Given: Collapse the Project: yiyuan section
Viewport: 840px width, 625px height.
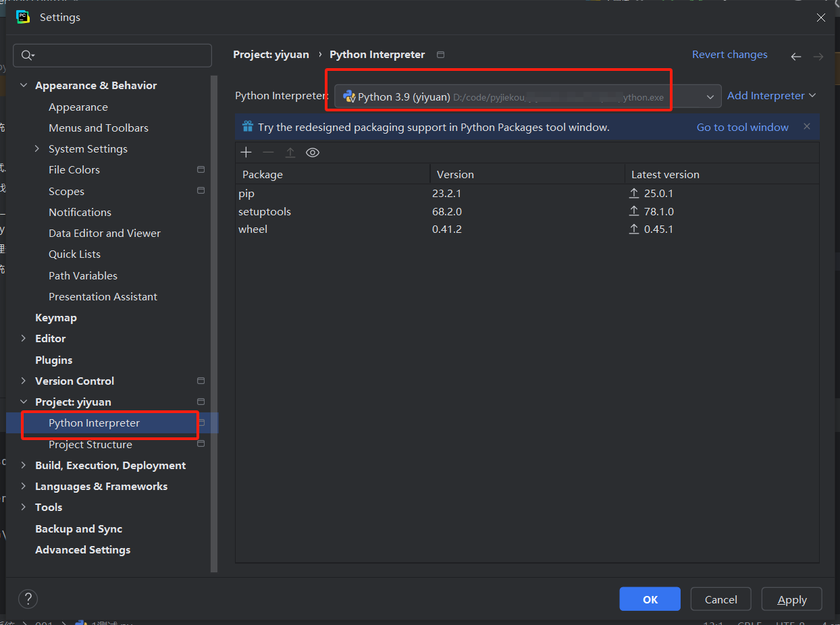Looking at the screenshot, I should (24, 402).
